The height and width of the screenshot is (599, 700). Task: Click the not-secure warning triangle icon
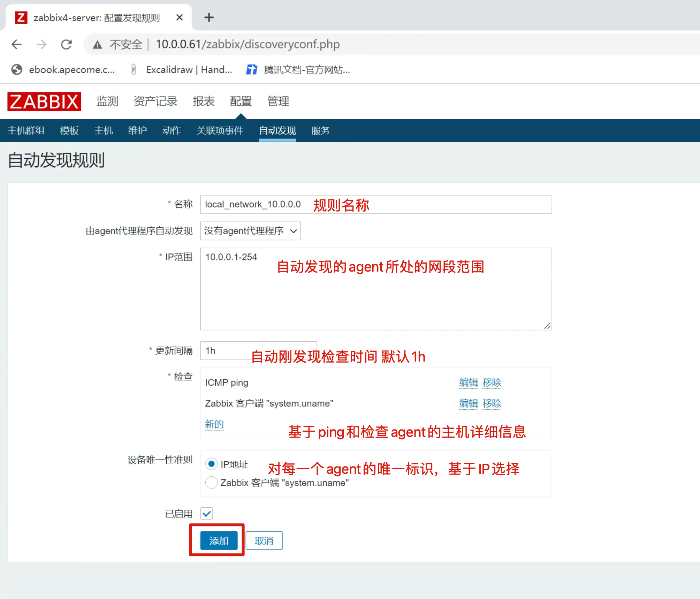[x=97, y=45]
